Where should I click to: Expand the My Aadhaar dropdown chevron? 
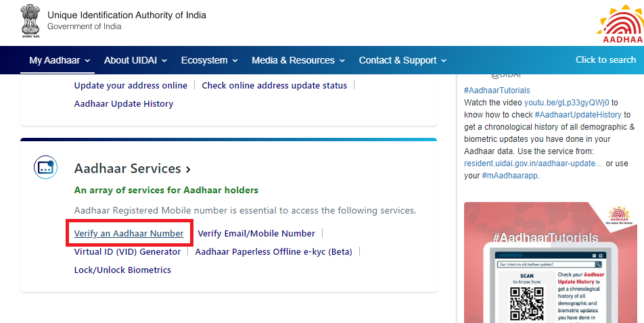coord(87,61)
